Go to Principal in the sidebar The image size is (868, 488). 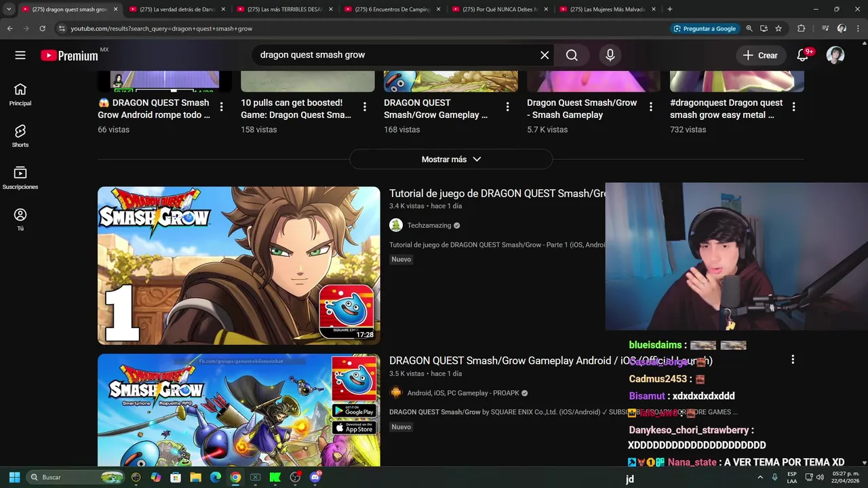[x=20, y=94]
